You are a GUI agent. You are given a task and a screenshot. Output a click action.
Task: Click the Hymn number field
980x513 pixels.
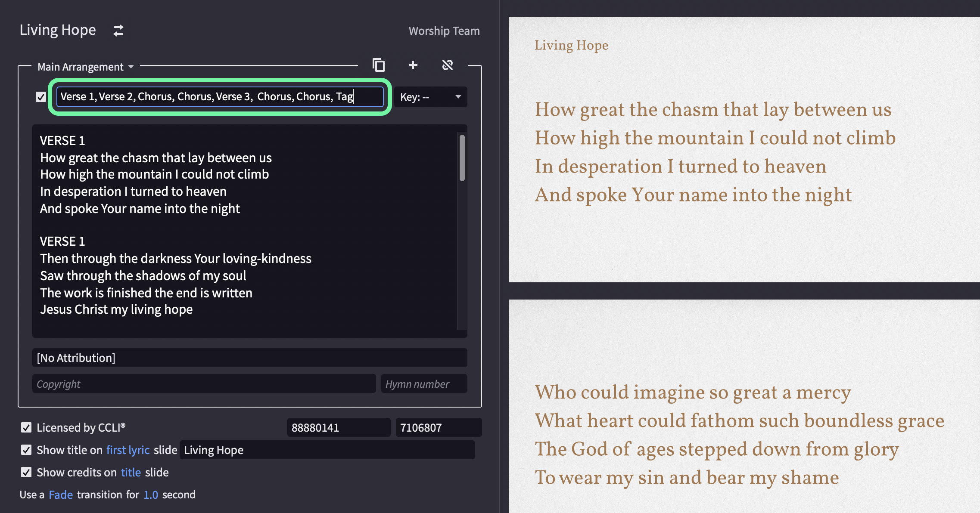point(424,383)
